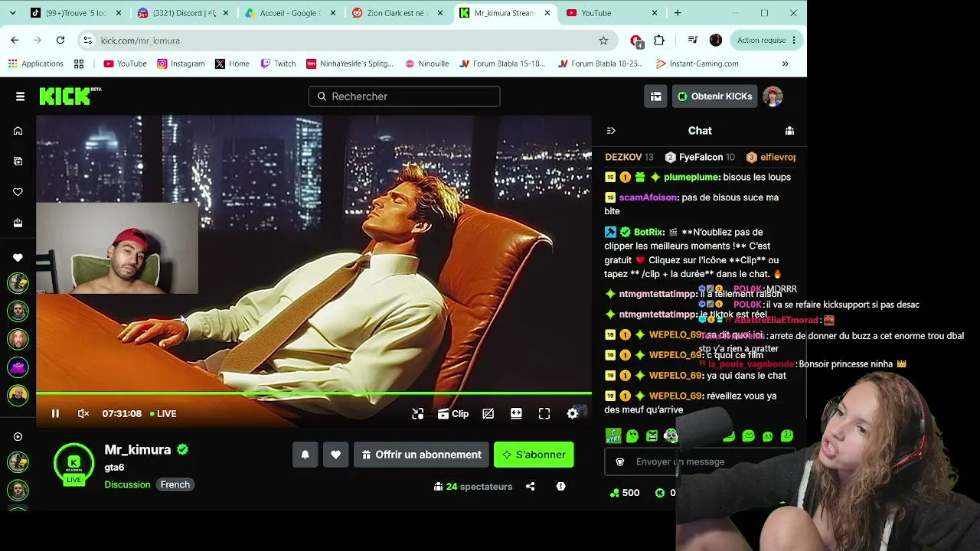Switch to the Discord browser tab
Screen dimensions: 980x551
pyautogui.click(x=181, y=13)
